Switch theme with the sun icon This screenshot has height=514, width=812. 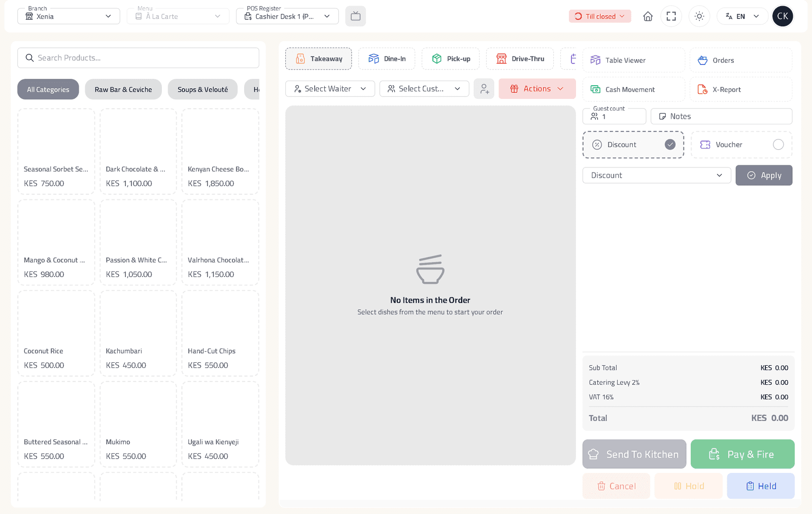[x=699, y=16]
